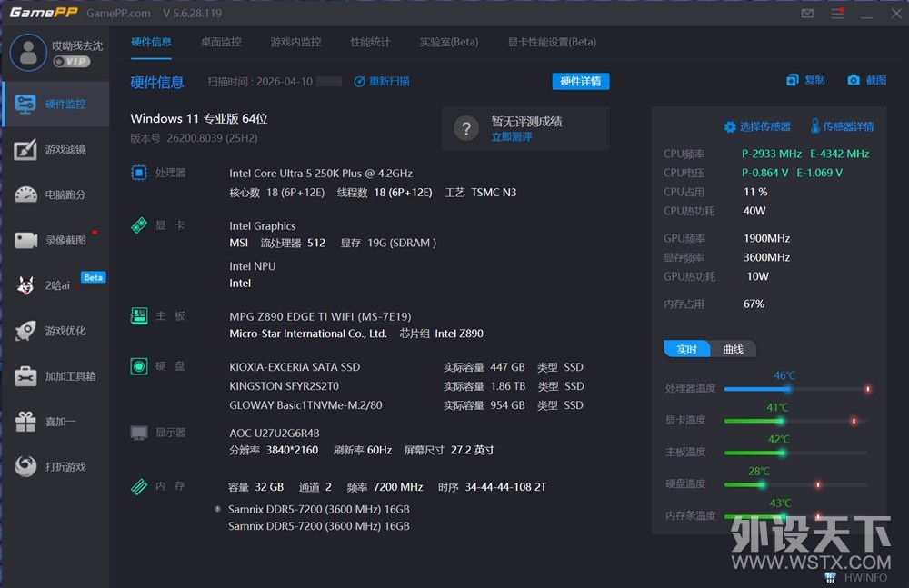Click GamePP.com title text
The image size is (909, 588).
pyautogui.click(x=118, y=13)
